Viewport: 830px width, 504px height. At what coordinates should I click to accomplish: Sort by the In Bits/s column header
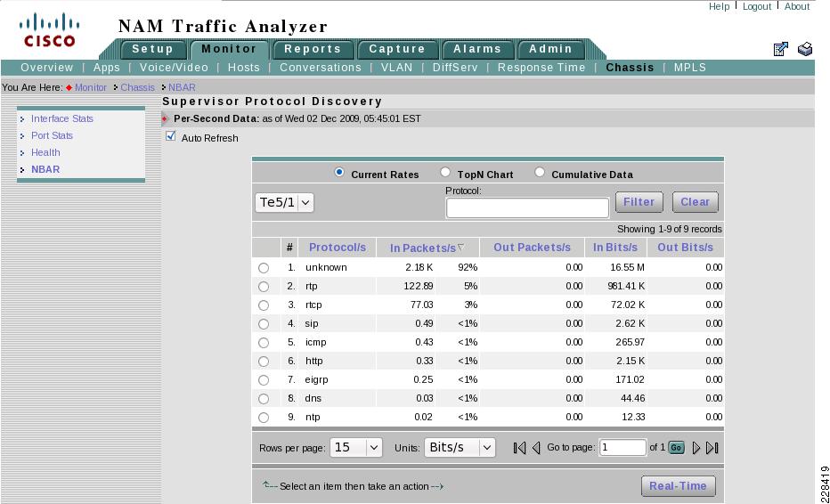click(615, 248)
